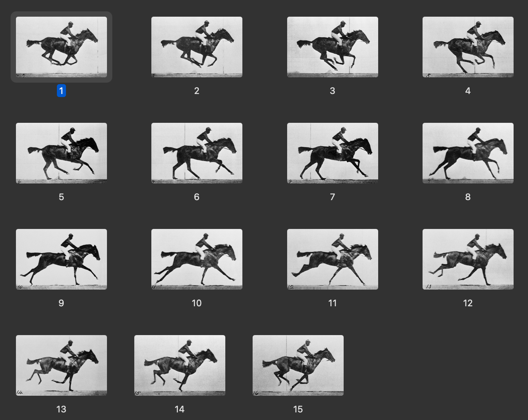Select the horse frame thumbnail numbered 9
The height and width of the screenshot is (420, 528).
[61, 259]
